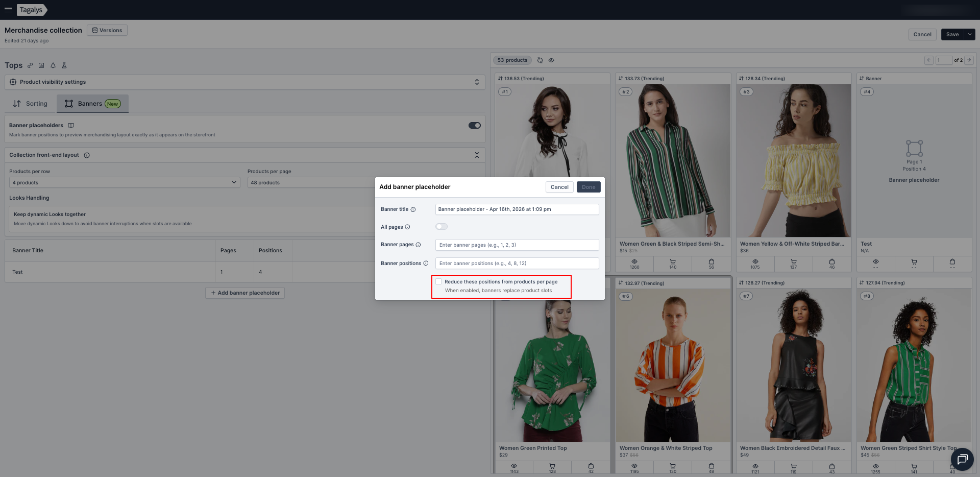Switch to the Sorting tab
The image size is (980, 477).
31,104
